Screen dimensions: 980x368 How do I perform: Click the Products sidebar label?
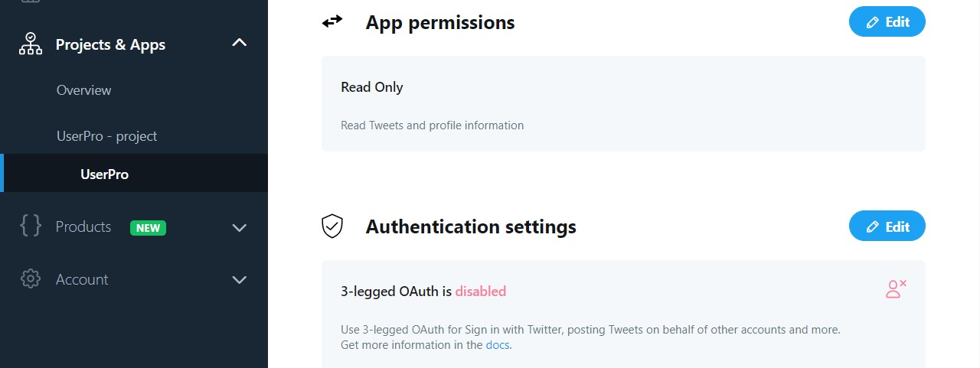point(83,226)
